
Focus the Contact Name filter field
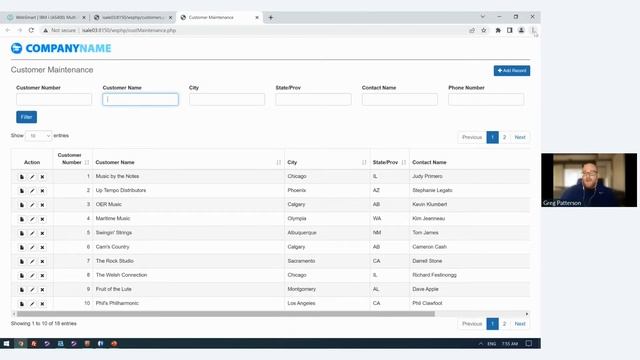point(400,99)
